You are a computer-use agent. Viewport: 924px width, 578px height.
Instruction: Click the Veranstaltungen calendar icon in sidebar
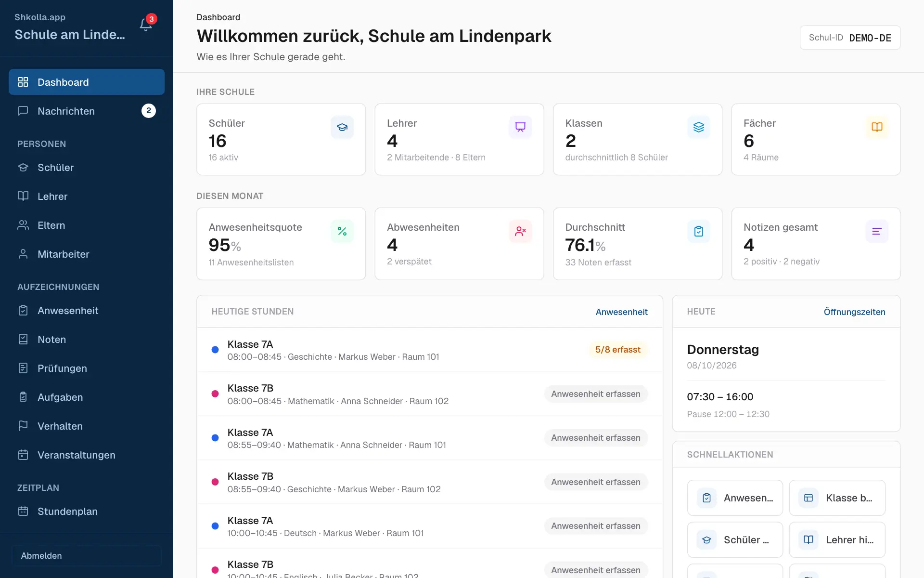pyautogui.click(x=23, y=455)
